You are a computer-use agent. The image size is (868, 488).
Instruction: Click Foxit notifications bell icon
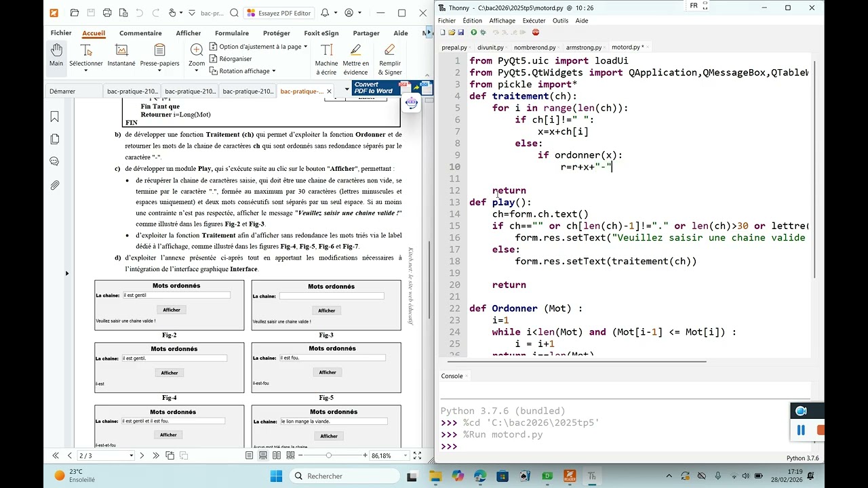[325, 13]
